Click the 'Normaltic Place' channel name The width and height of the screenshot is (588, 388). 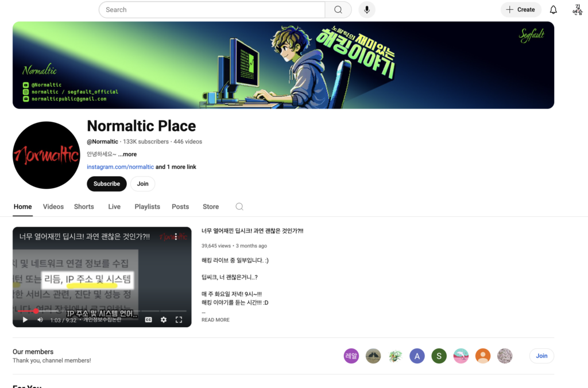point(141,126)
